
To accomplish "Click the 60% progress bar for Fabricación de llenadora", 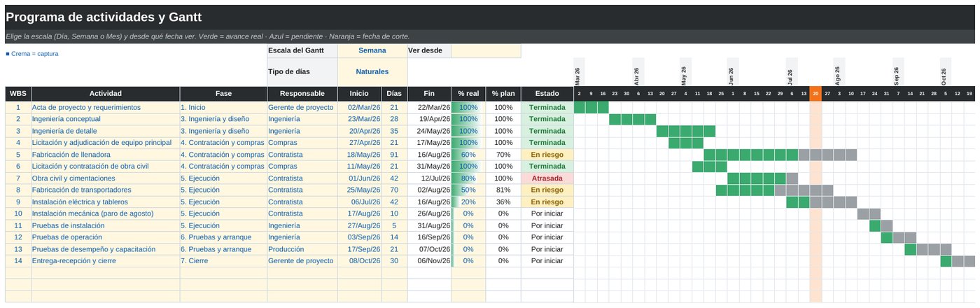I will tap(468, 155).
